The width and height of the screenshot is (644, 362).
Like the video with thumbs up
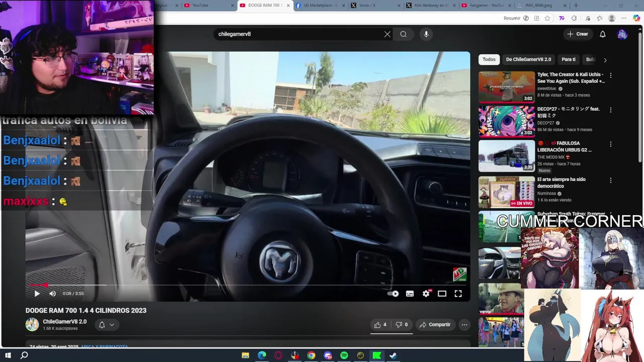point(380,325)
